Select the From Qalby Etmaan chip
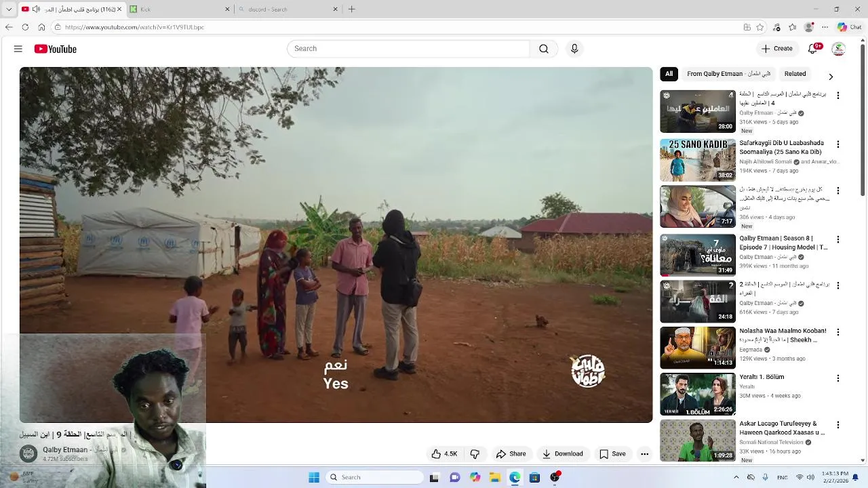 728,74
